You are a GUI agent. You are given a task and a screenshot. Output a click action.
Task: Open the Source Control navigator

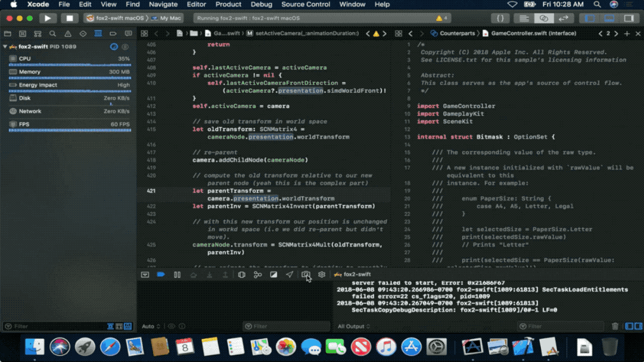pos(23,34)
